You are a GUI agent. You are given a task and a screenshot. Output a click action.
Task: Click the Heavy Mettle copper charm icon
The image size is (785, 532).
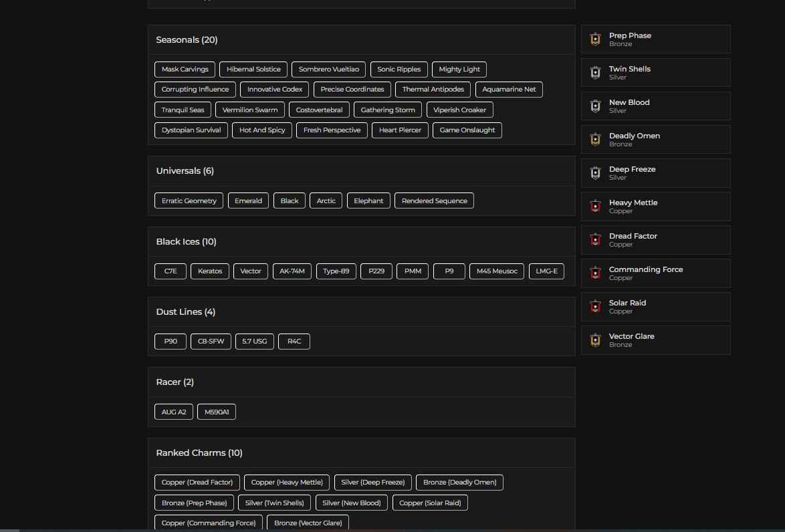[595, 207]
